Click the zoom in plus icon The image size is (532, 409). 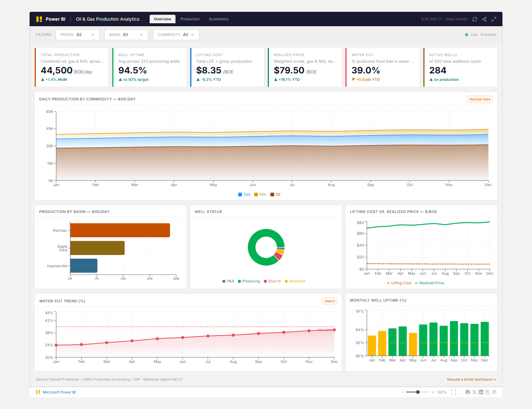(433, 392)
